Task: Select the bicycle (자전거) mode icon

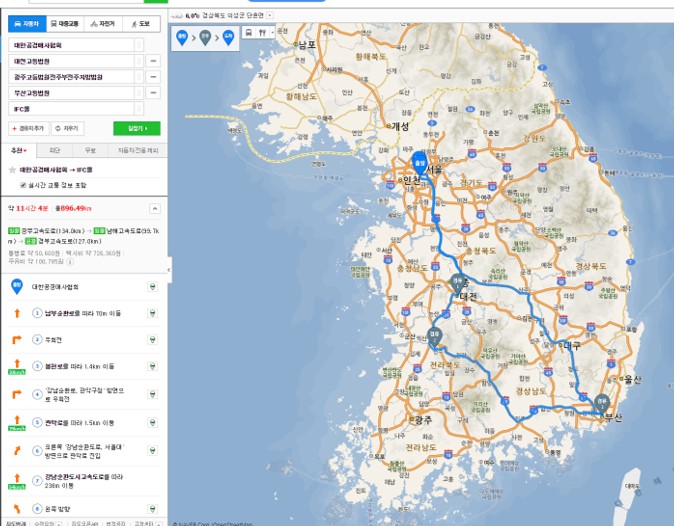Action: [x=102, y=23]
